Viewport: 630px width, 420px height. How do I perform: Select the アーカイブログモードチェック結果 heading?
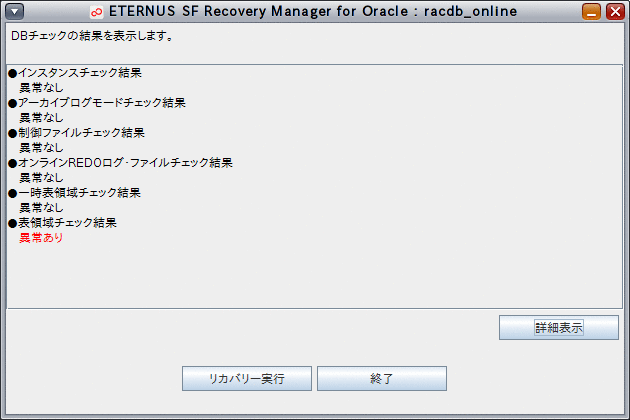pos(97,103)
